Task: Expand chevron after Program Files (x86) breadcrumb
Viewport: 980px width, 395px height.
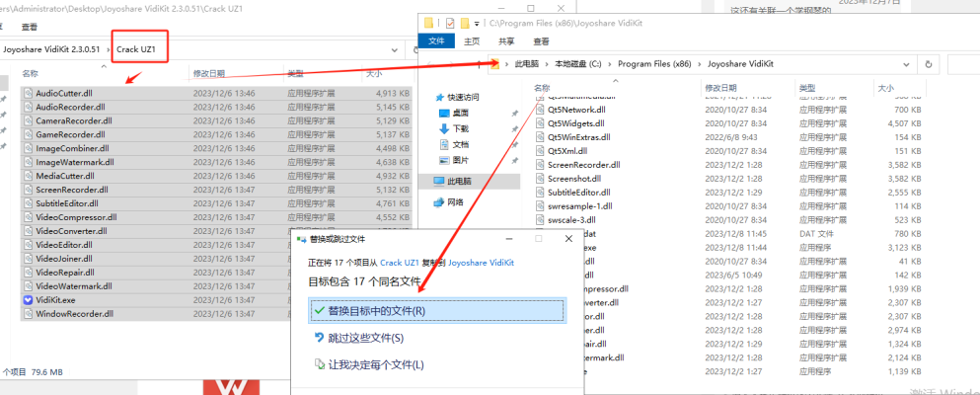Action: 699,64
